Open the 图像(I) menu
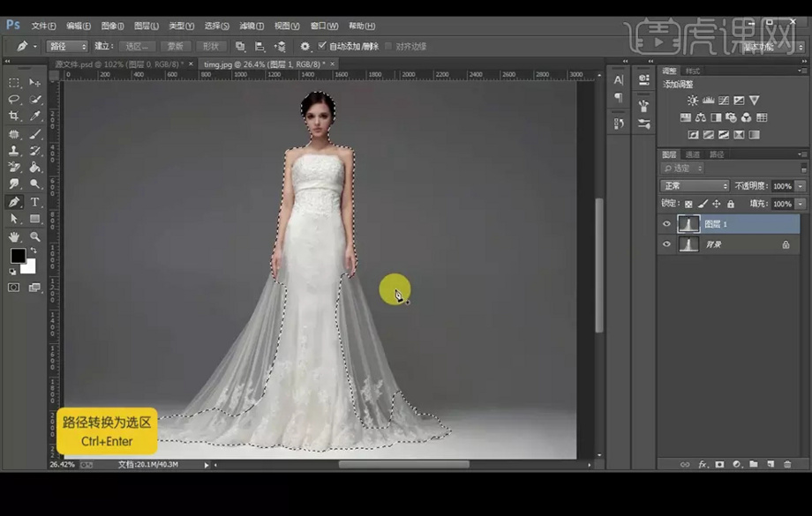Image resolution: width=812 pixels, height=516 pixels. pos(112,26)
